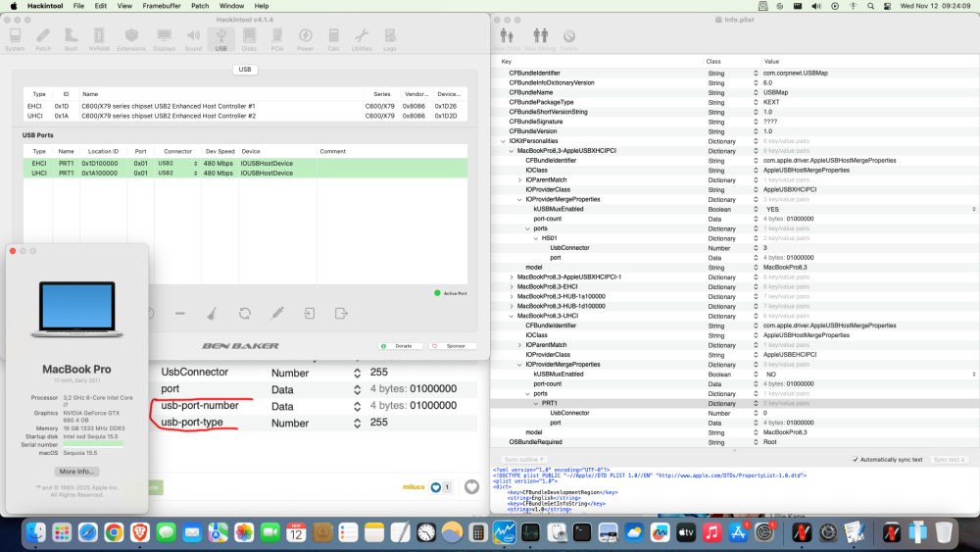The image size is (980, 552).
Task: Open the Sound section in Hackintool
Action: pos(193,39)
